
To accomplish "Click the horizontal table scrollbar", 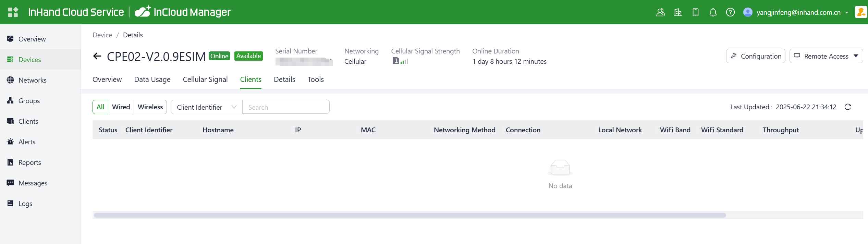I will pyautogui.click(x=409, y=215).
